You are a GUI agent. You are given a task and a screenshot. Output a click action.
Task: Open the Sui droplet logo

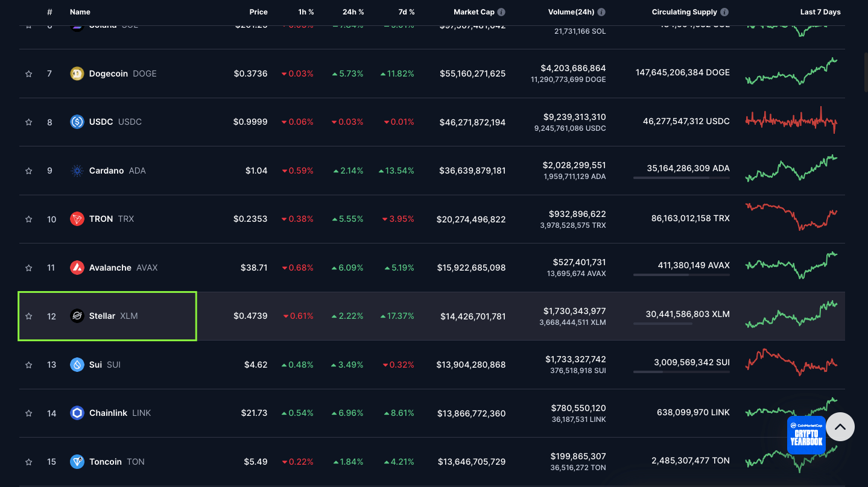[x=77, y=365]
